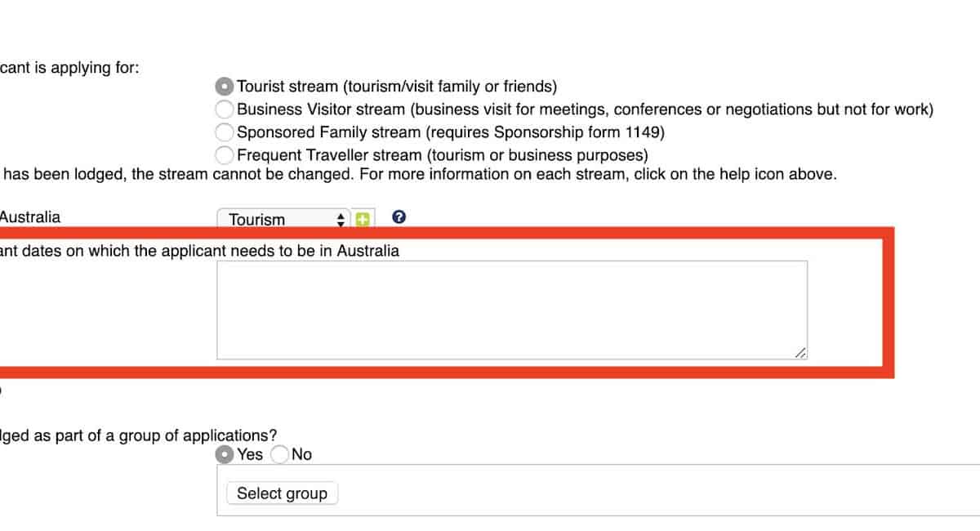The width and height of the screenshot is (980, 531).
Task: Click inside the significant dates text area
Action: (511, 310)
